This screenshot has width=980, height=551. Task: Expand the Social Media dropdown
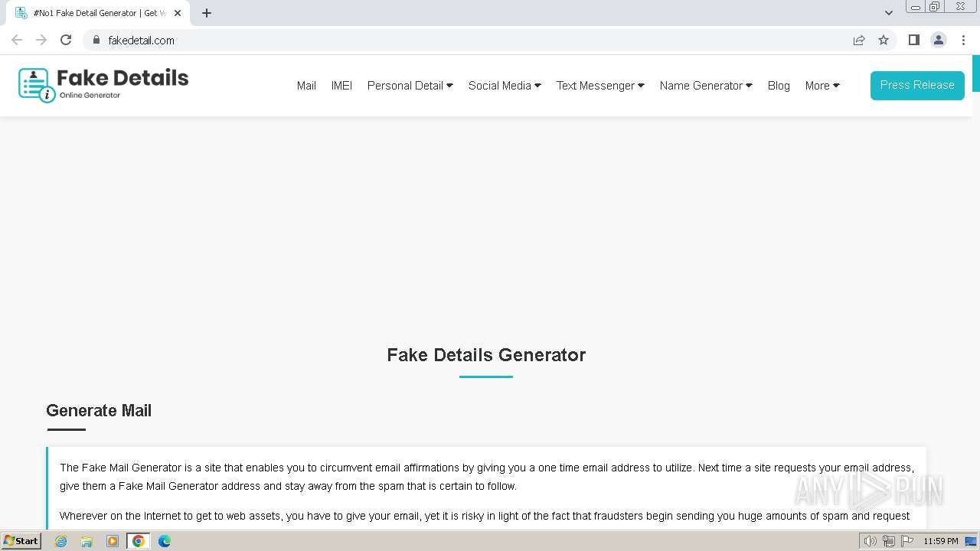click(505, 86)
